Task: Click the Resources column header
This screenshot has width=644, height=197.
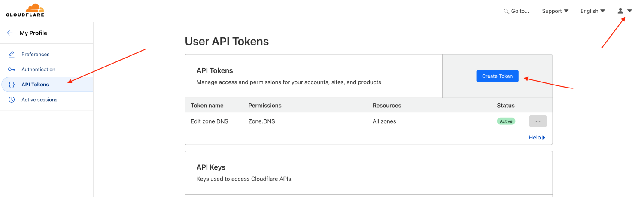Action: tap(387, 106)
